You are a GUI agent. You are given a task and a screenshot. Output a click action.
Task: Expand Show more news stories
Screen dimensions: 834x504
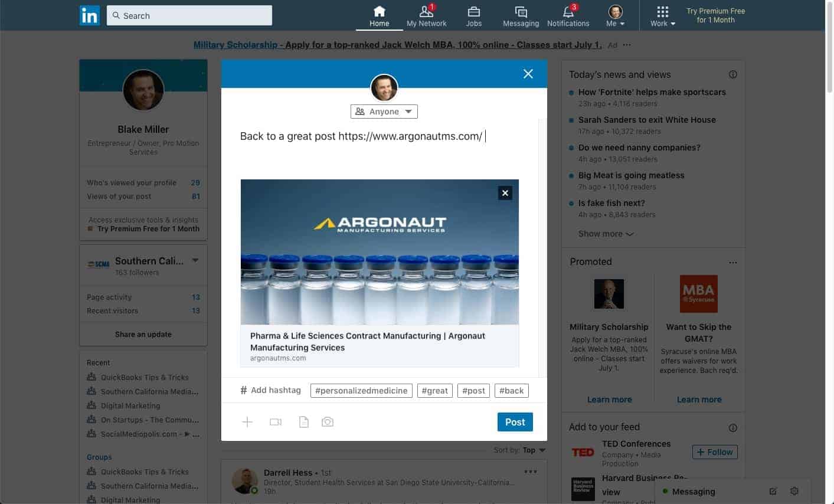606,234
